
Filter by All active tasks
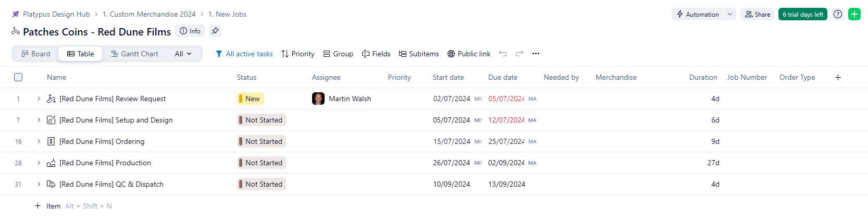click(x=244, y=54)
